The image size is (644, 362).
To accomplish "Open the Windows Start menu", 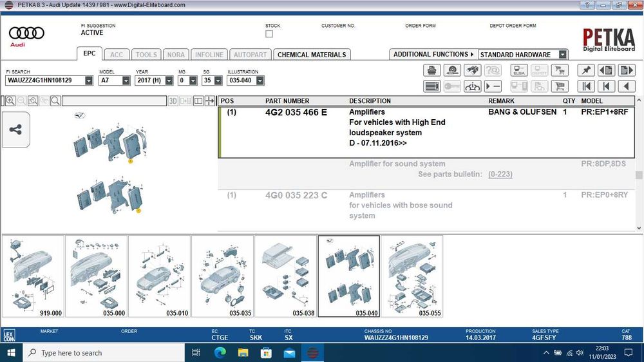I will click(11, 352).
